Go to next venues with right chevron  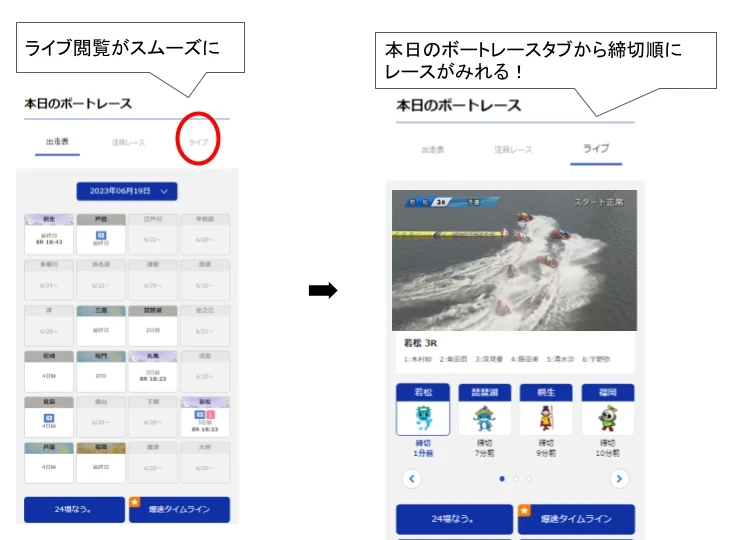619,479
